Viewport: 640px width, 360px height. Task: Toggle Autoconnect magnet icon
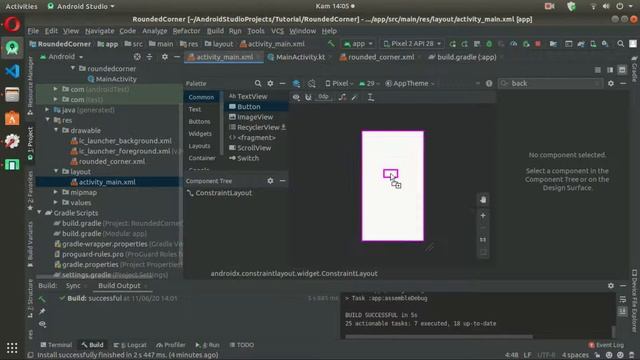tap(308, 97)
